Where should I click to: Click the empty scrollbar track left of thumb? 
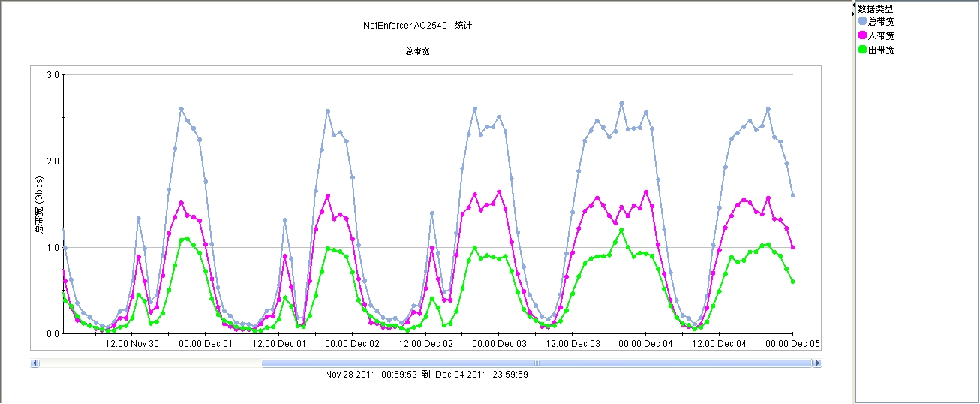pos(150,363)
